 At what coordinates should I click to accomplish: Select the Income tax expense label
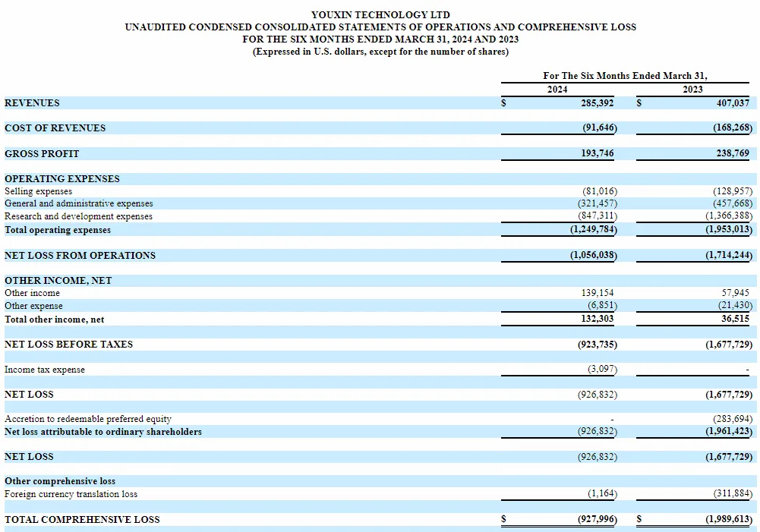[x=45, y=370]
